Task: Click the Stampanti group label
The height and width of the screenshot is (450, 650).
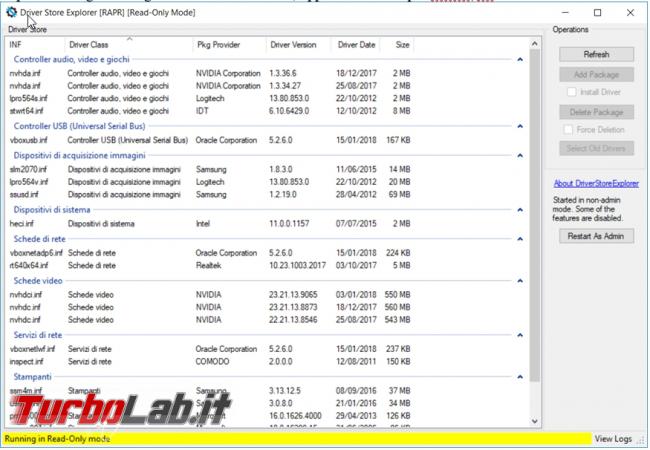Action: coord(32,377)
